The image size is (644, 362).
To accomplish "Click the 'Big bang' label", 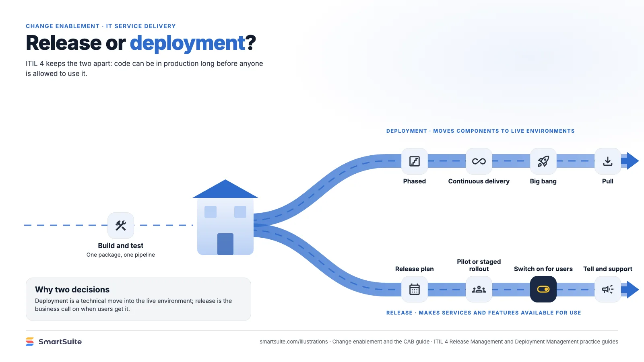I will pyautogui.click(x=543, y=181).
